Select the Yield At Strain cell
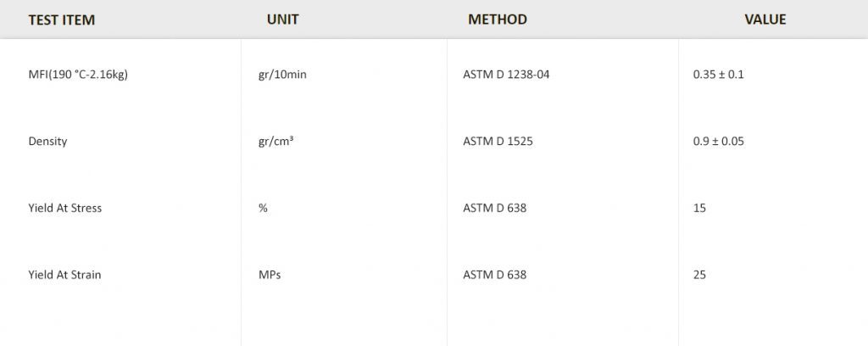Image resolution: width=868 pixels, height=346 pixels. 64,275
